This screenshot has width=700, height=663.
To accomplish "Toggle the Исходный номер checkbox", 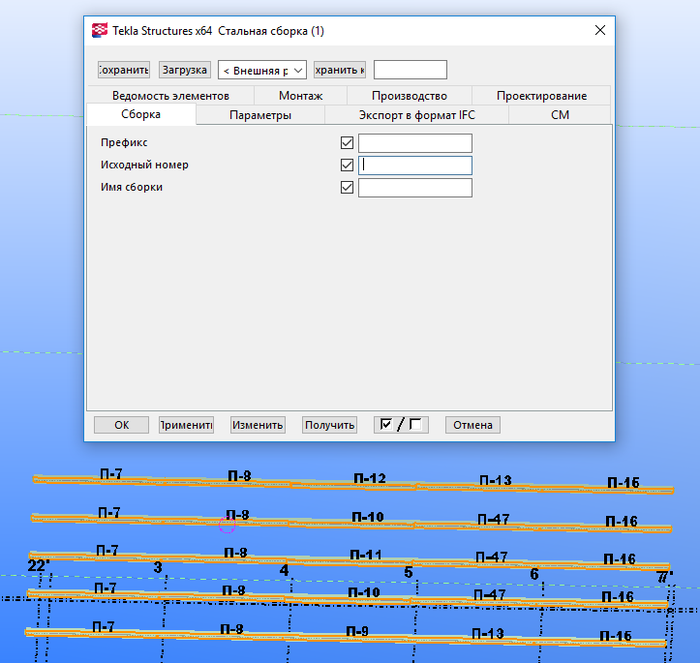I will click(347, 165).
